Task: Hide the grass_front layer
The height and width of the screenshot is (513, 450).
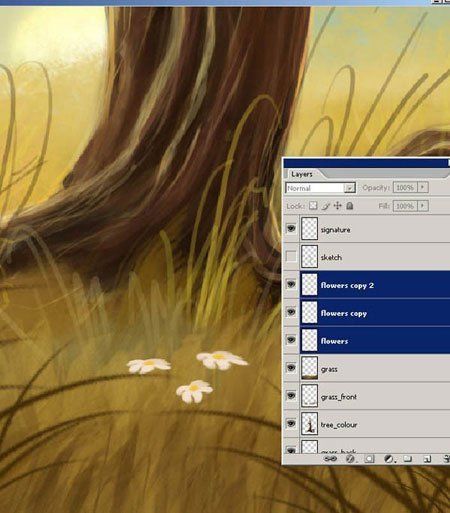Action: (291, 396)
